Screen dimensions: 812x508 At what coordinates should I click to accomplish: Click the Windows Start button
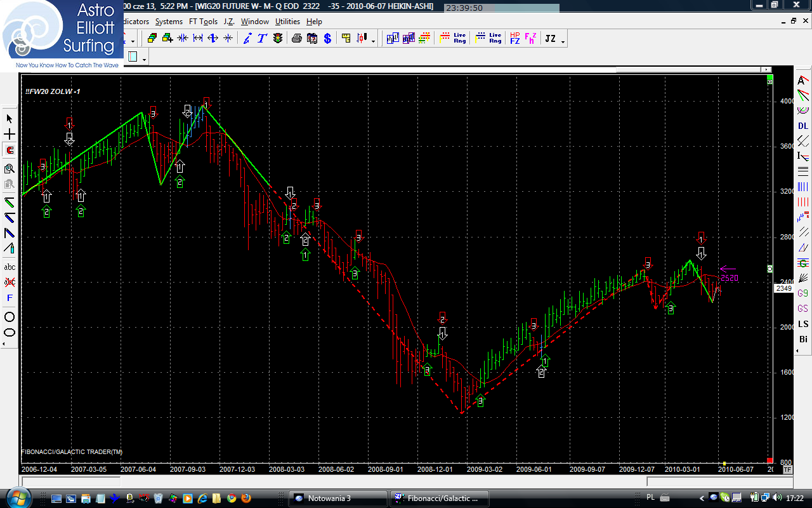[x=19, y=497]
